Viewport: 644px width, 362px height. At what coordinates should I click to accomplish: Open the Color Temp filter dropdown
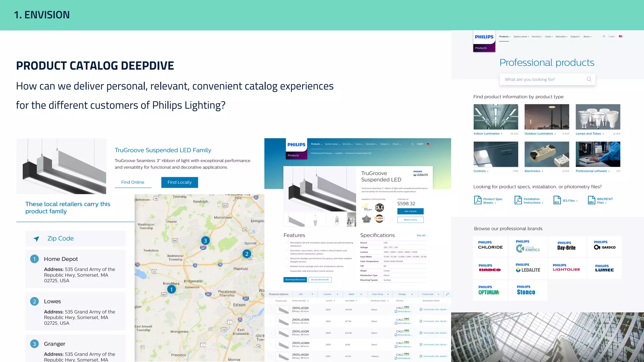380,294
